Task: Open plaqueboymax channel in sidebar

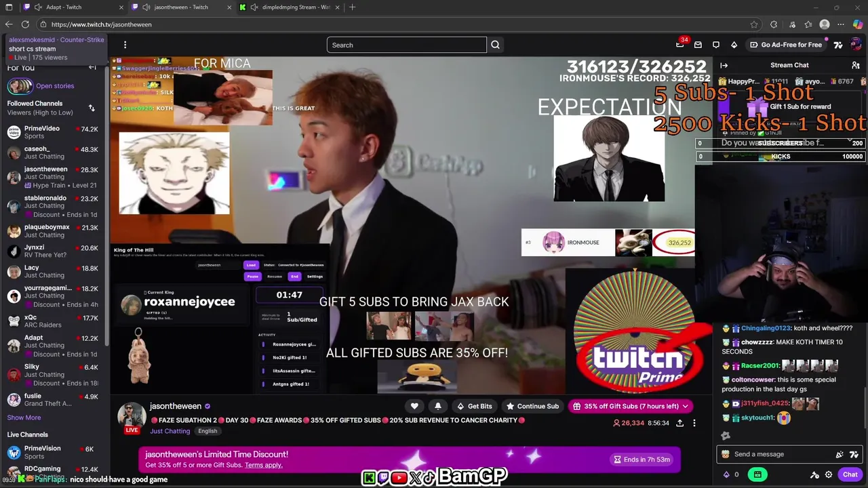Action: click(x=53, y=231)
